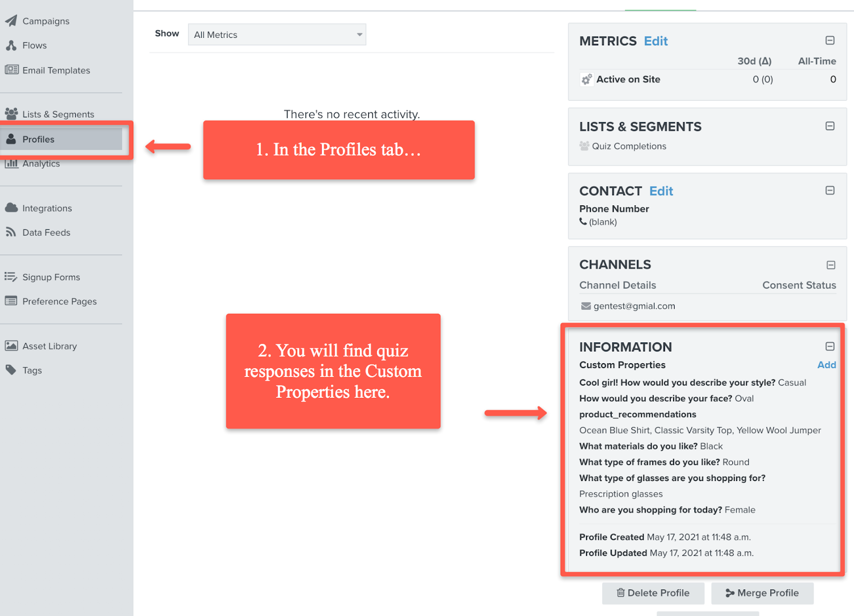854x616 pixels.
Task: Collapse the Metrics panel
Action: coord(830,41)
